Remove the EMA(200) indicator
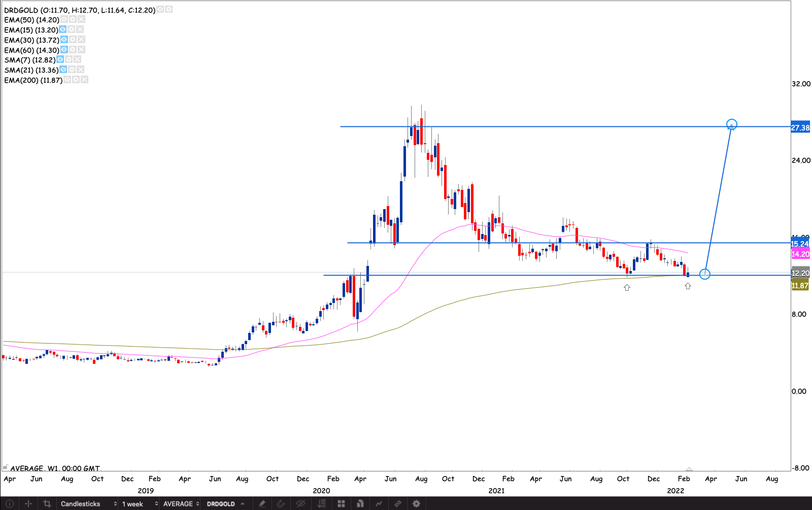 (x=84, y=80)
